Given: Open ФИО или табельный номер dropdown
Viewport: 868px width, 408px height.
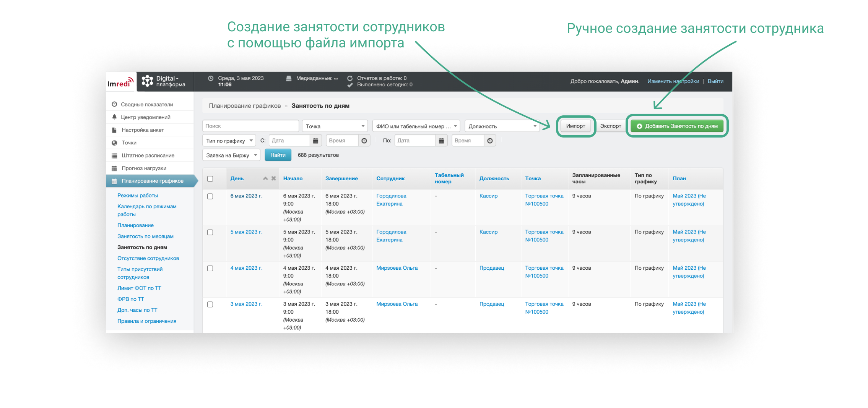Looking at the screenshot, I should point(416,126).
